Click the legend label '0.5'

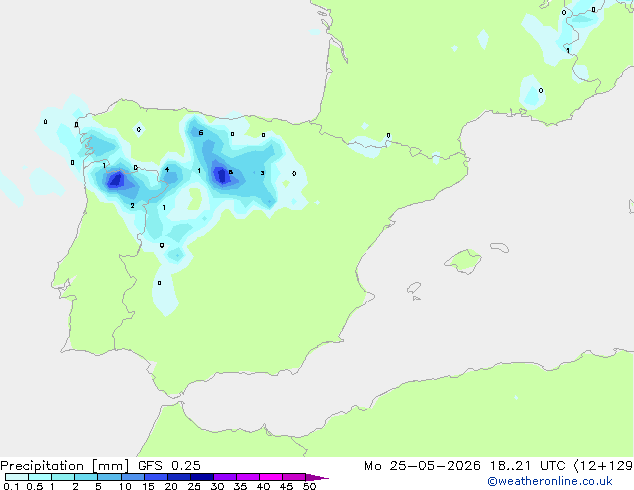click(x=35, y=486)
